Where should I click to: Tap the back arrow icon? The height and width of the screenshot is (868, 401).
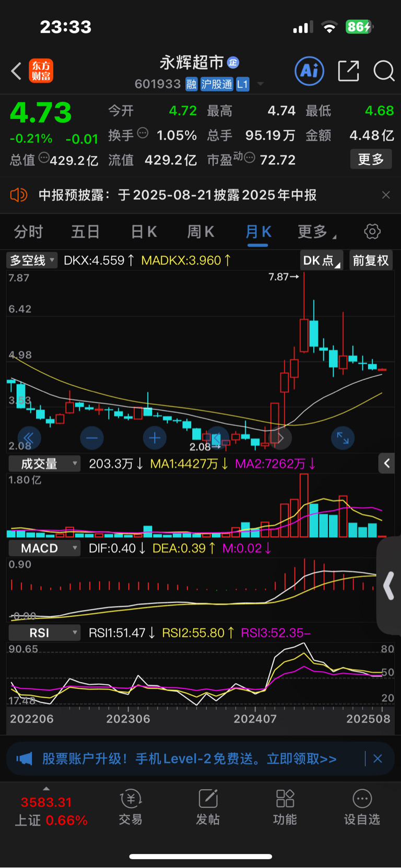click(x=16, y=71)
